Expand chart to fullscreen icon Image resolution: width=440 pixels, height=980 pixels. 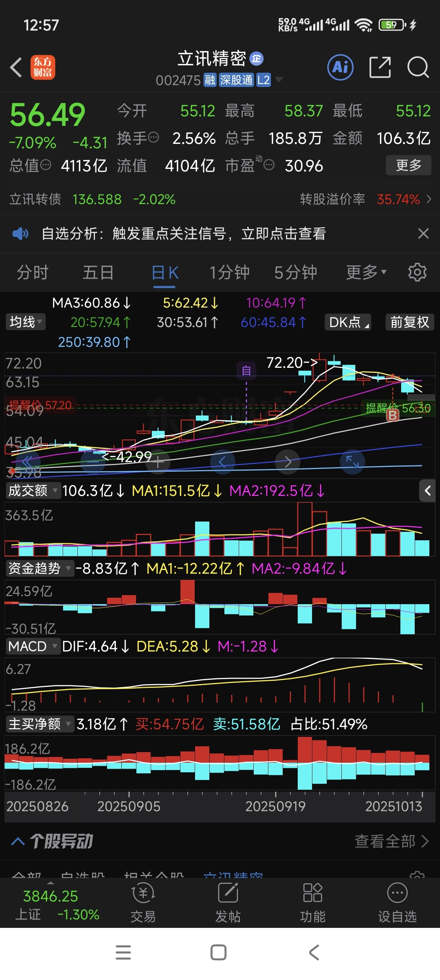coord(352,462)
